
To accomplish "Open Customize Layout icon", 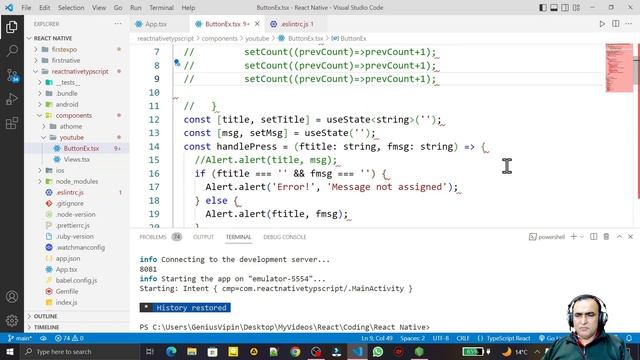I will pyautogui.click(x=576, y=8).
